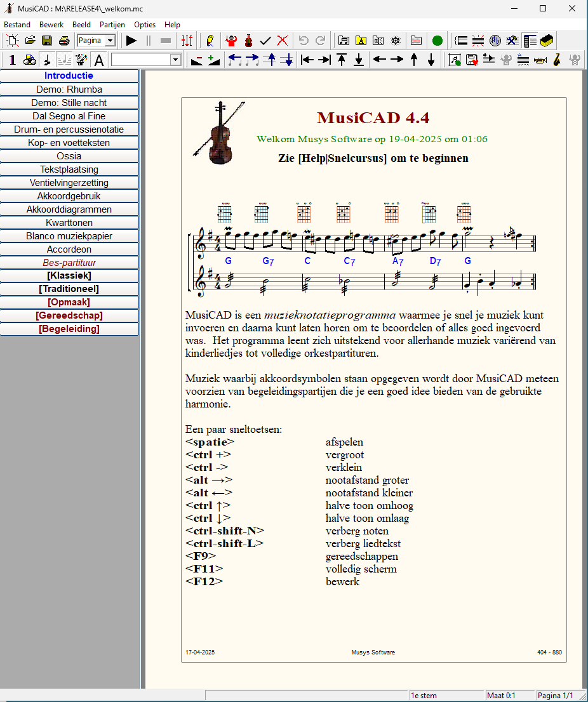
Task: Click the decrease wedge with minus sign
Action: click(x=197, y=60)
